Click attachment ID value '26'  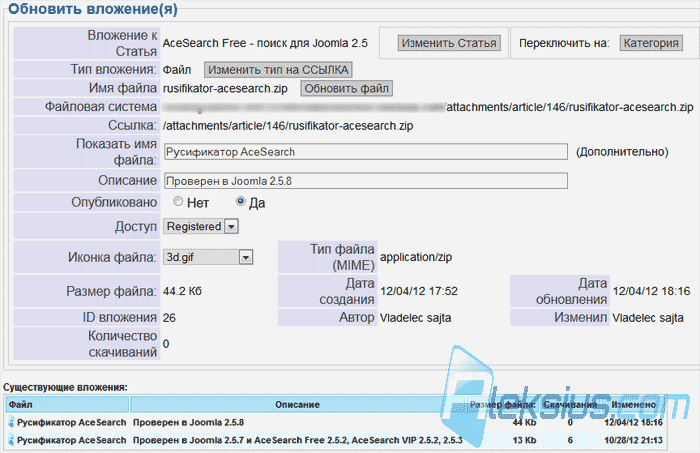click(x=169, y=318)
